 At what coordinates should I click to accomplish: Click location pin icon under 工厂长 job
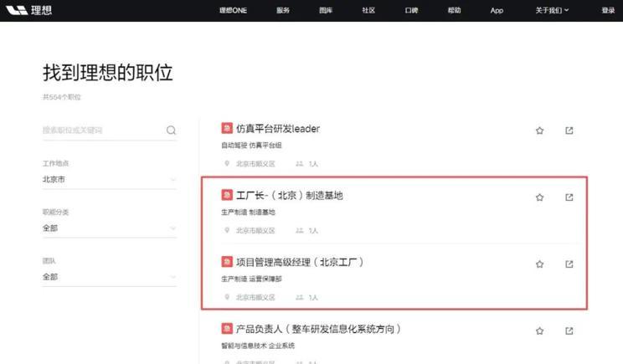[227, 230]
